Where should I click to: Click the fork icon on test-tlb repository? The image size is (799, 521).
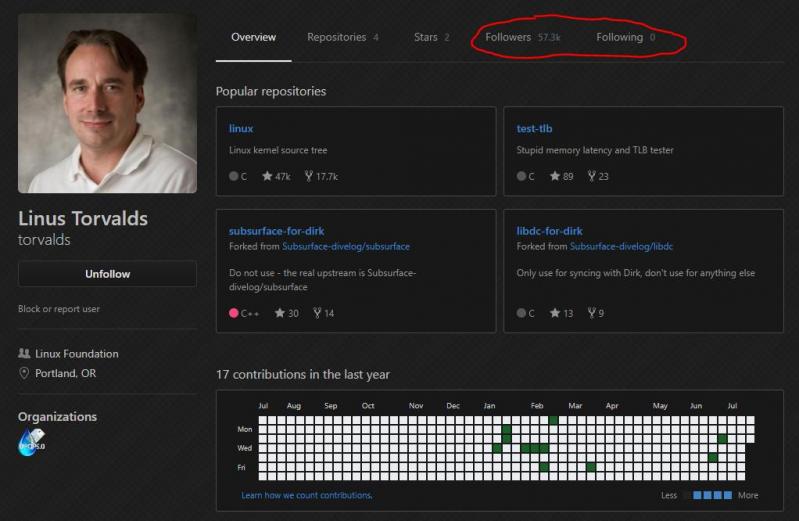tap(591, 176)
